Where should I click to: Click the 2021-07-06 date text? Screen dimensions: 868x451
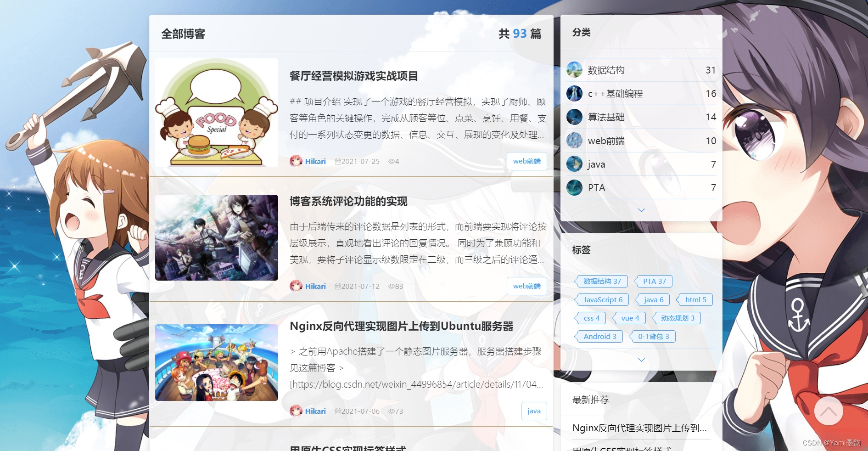tap(360, 412)
